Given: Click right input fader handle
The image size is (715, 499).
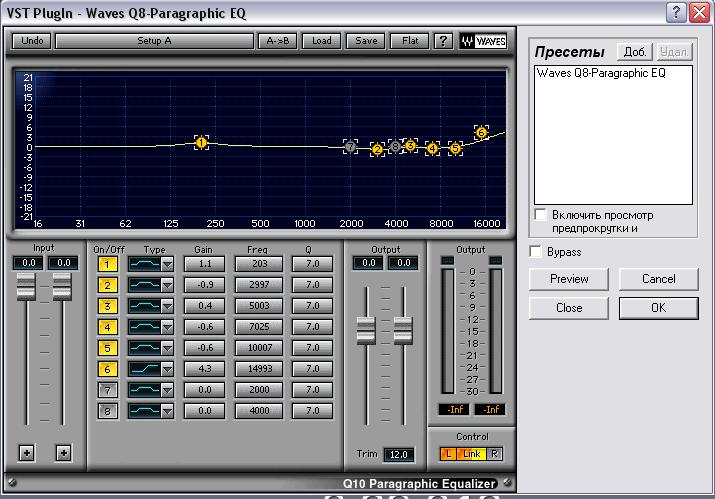Looking at the screenshot, I should click(x=62, y=287).
